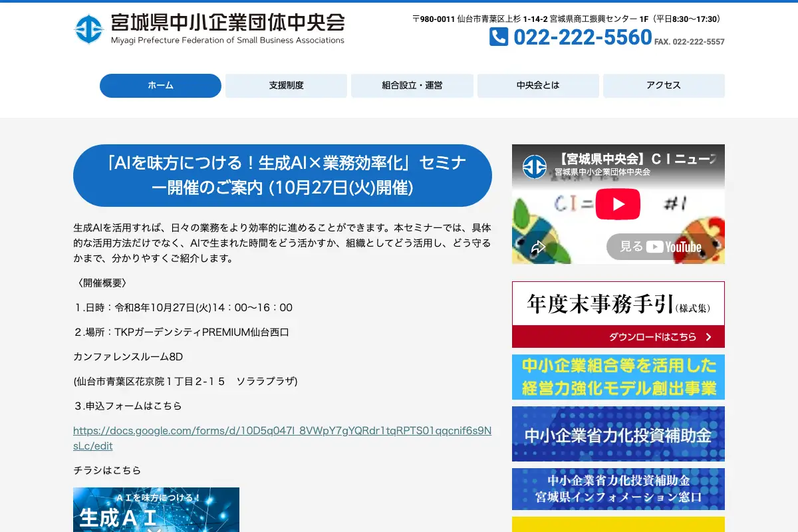This screenshot has height=532, width=798.
Task: Click the ソララプラザ address line
Action: (x=186, y=381)
